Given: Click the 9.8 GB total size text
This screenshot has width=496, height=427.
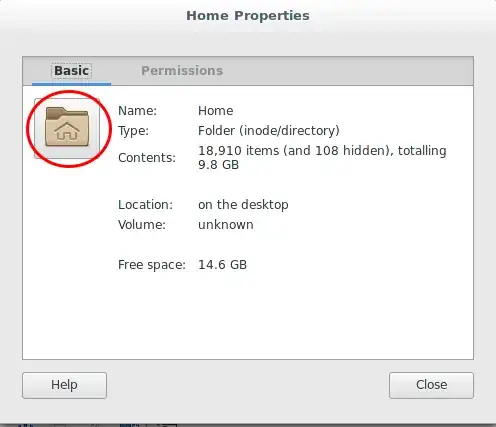Looking at the screenshot, I should [218, 165].
